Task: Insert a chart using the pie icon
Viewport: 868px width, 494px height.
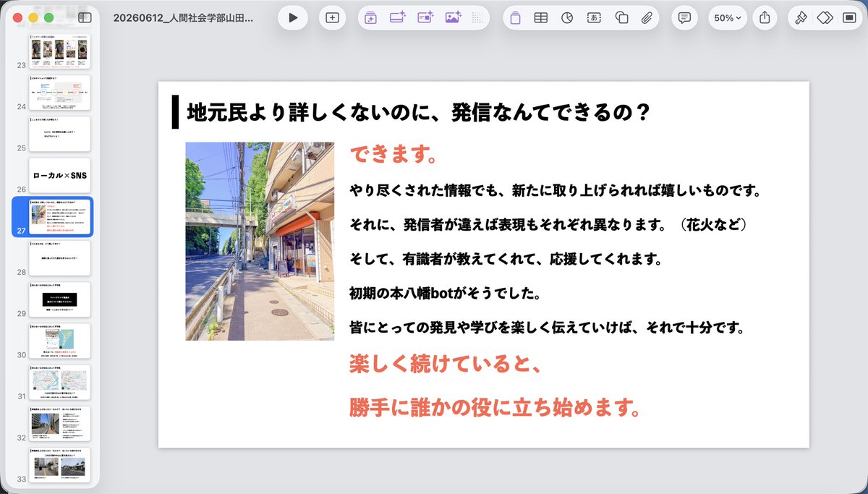Action: [567, 18]
